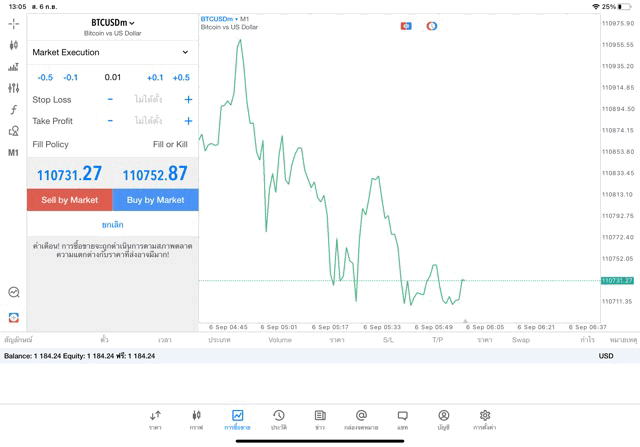The height and width of the screenshot is (447, 640).
Task: Open the history clock tab
Action: point(279,419)
